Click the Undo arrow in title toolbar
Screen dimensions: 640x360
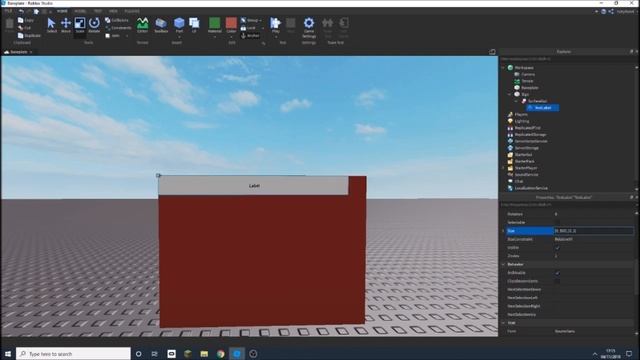pos(21,11)
